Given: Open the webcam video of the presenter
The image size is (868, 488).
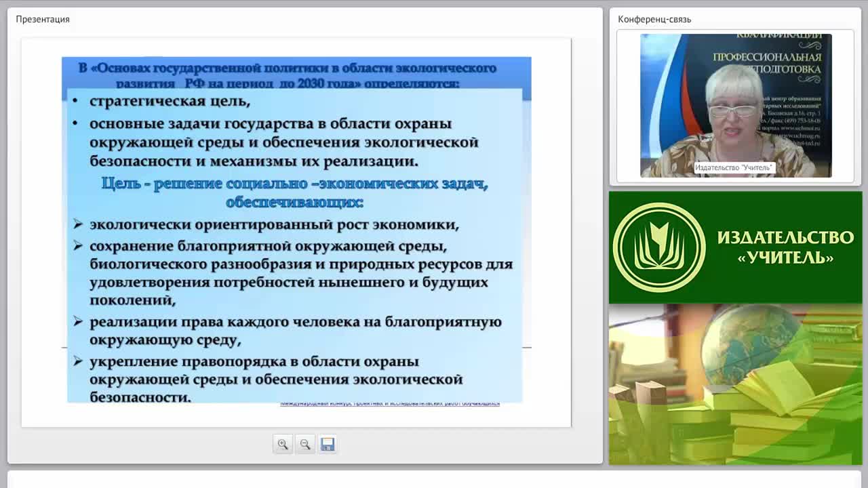Looking at the screenshot, I should [x=736, y=106].
